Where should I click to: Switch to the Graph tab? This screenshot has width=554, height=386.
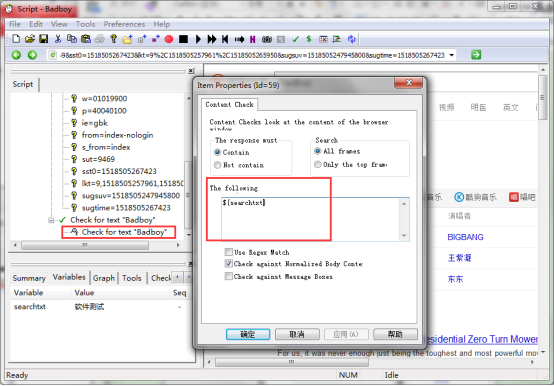(x=104, y=278)
